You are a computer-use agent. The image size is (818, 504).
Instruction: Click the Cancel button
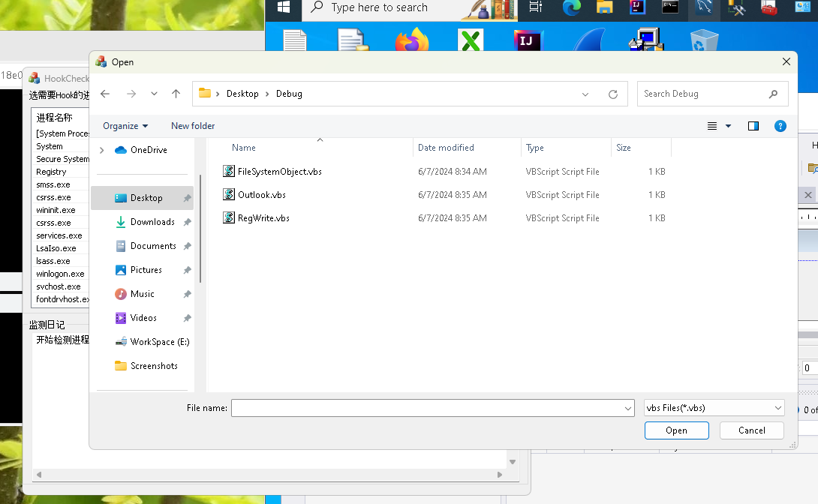(752, 430)
